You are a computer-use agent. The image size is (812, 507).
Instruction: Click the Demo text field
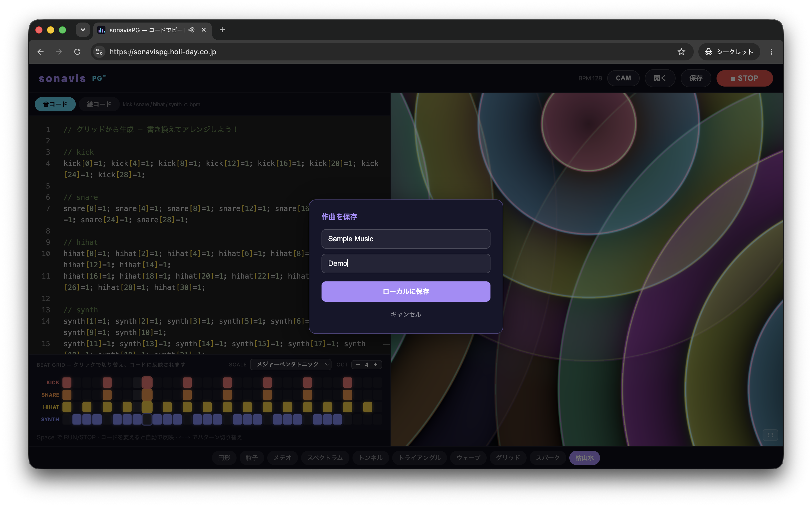[x=405, y=263]
